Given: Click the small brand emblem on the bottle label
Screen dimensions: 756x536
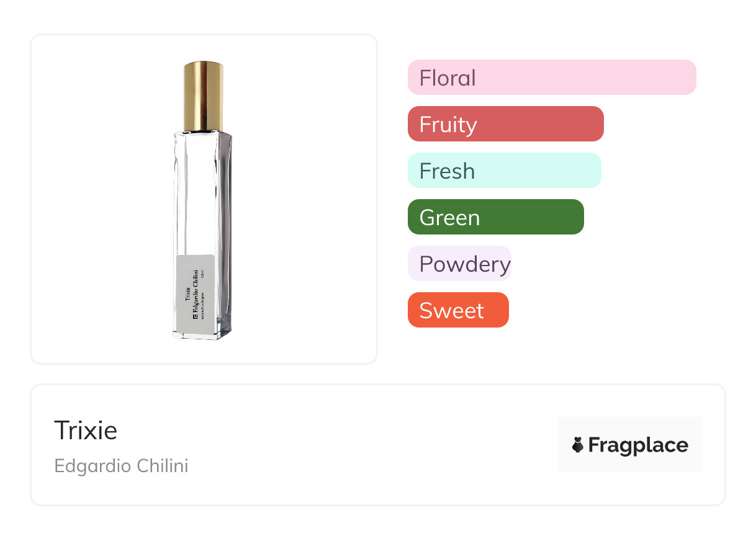Looking at the screenshot, I should (194, 316).
